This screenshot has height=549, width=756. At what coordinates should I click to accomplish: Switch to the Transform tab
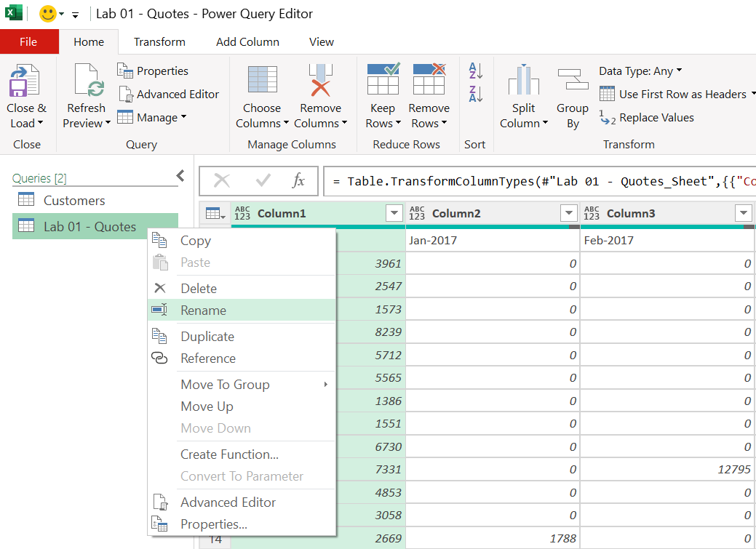click(x=159, y=42)
